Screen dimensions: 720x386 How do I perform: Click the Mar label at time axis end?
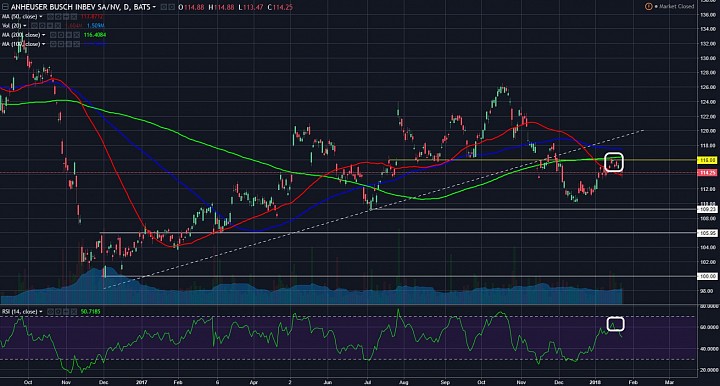pos(669,382)
